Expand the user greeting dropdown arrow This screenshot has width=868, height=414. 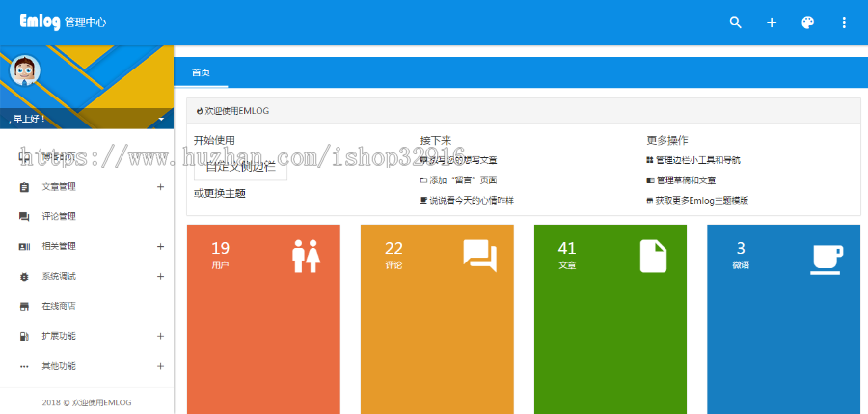[161, 120]
